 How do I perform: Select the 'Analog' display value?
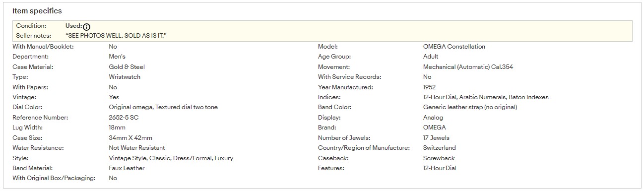tap(433, 118)
